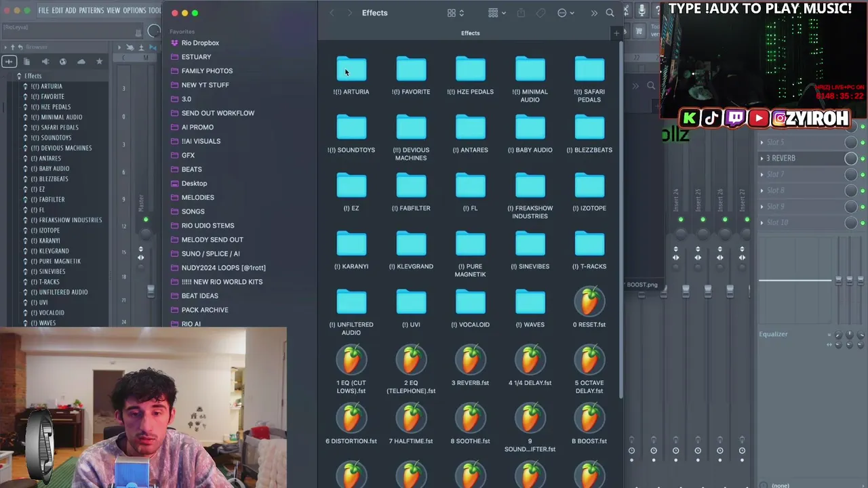Click the microphone icon in FL toolbar

pos(642,11)
